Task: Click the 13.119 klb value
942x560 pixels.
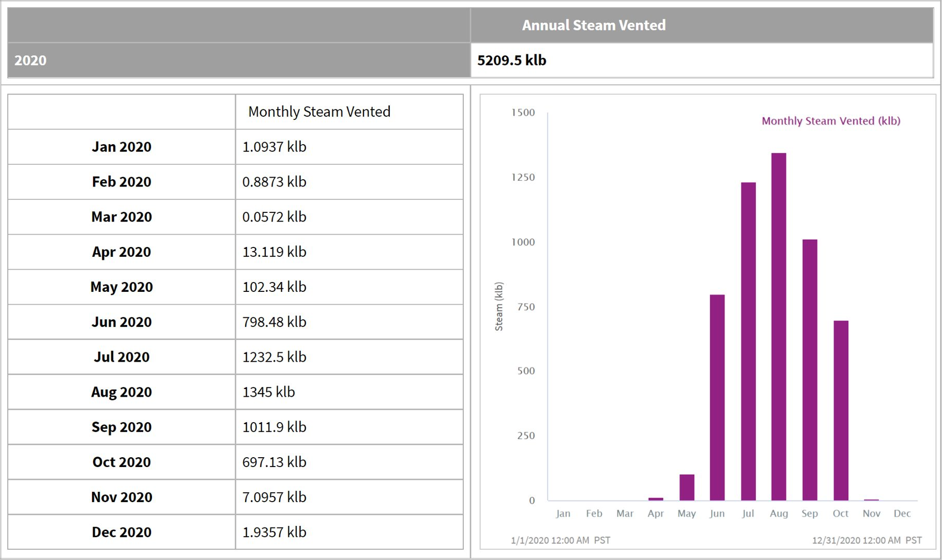Action: 274,252
